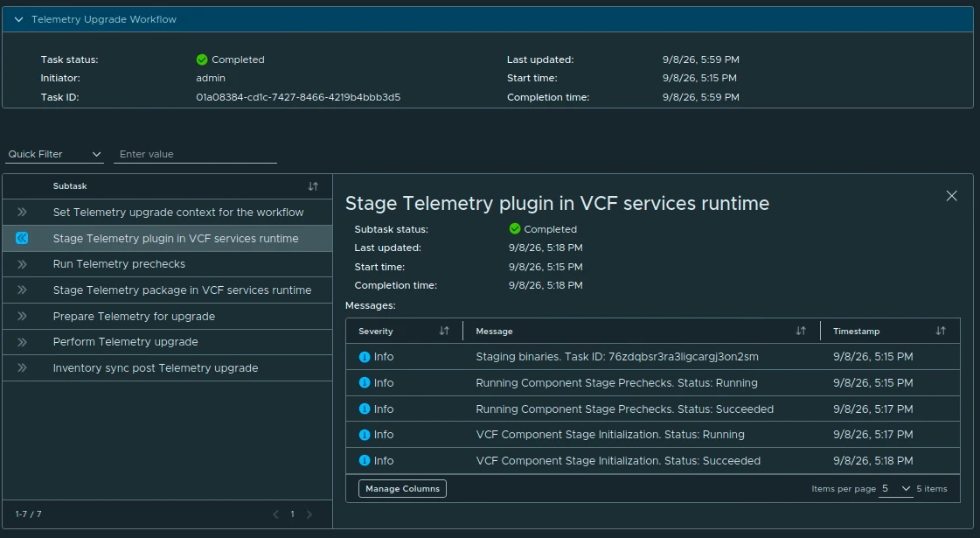980x538 pixels.
Task: Select Run Telemetry prechecks row text
Action: (119, 264)
